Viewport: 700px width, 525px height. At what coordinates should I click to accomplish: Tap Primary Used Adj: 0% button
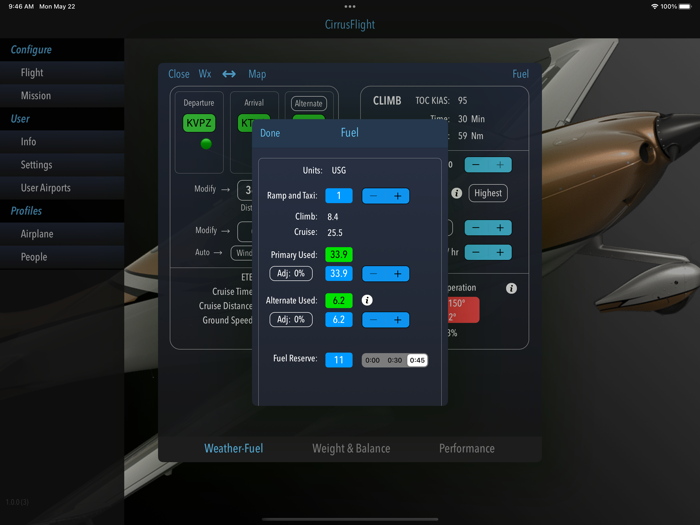[x=291, y=273]
